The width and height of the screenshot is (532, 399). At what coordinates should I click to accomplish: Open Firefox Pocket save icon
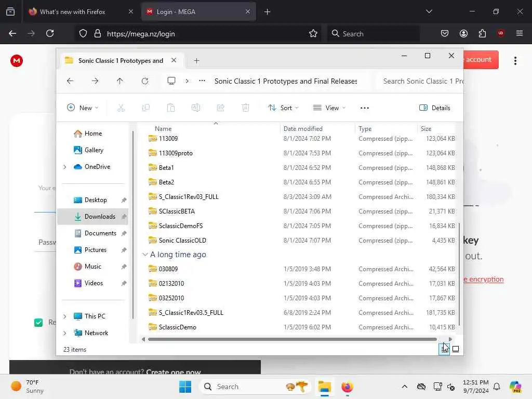(445, 33)
